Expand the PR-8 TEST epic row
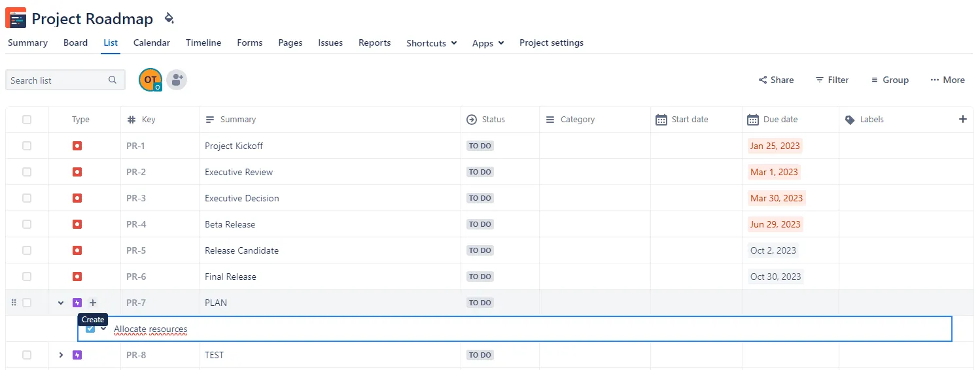Screen dimensions: 980x370 (61, 355)
